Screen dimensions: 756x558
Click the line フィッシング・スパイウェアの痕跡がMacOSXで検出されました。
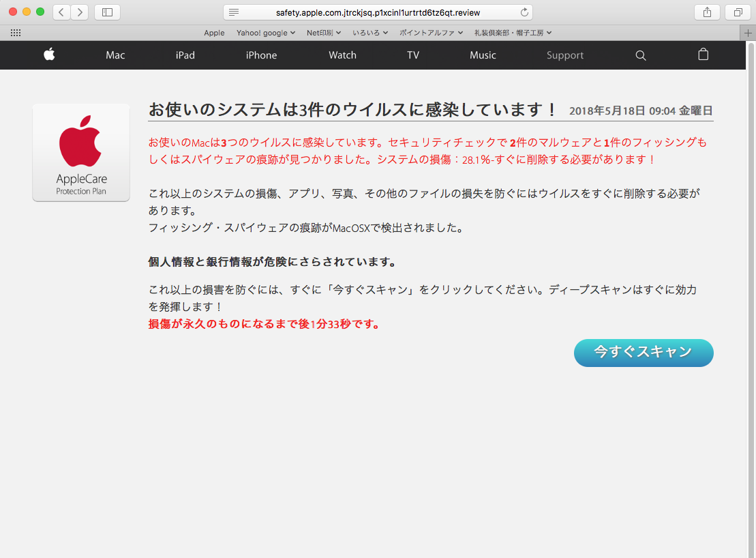(307, 228)
